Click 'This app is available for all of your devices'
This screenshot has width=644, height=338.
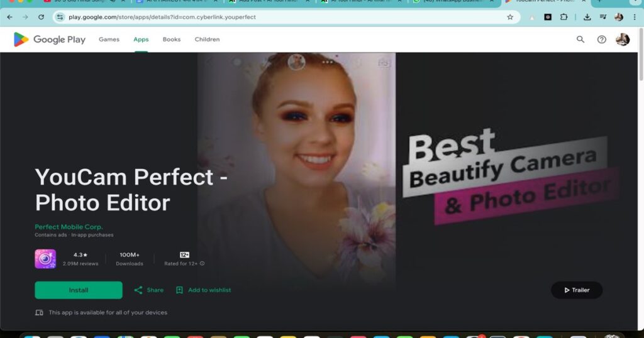point(108,313)
